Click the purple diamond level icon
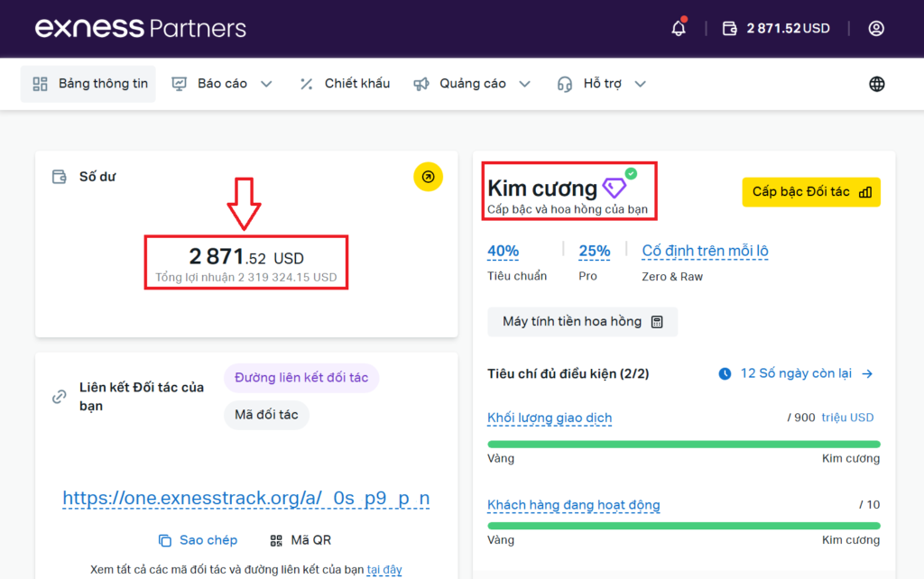Viewport: 924px width, 579px height. [x=614, y=188]
